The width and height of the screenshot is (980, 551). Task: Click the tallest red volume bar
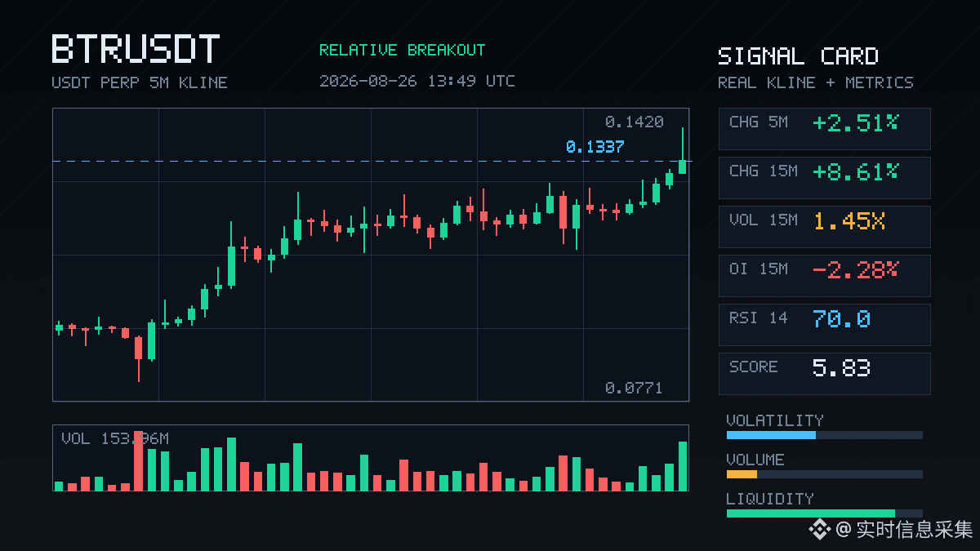[x=139, y=460]
